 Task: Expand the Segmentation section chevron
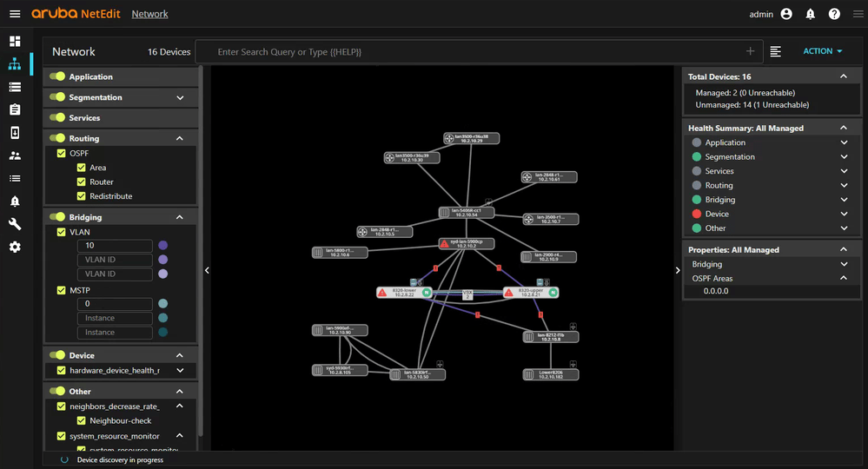click(x=180, y=98)
